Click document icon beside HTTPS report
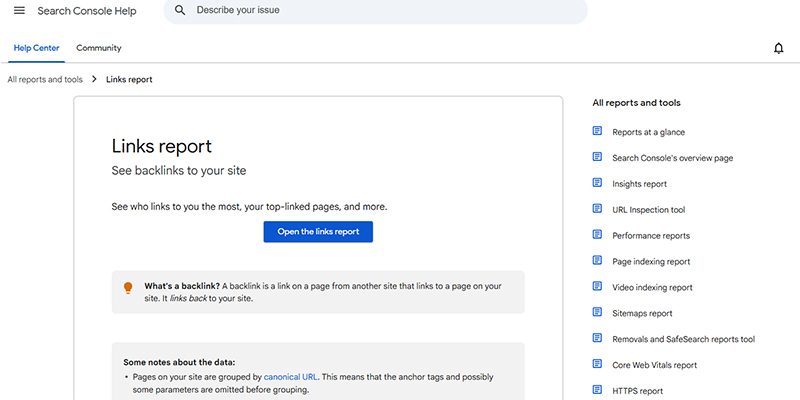This screenshot has width=800, height=400. tap(597, 390)
